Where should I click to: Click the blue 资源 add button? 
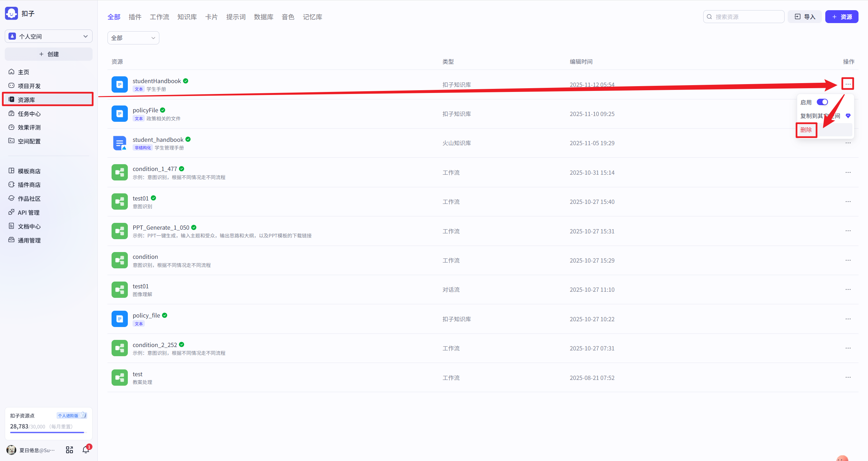(842, 17)
